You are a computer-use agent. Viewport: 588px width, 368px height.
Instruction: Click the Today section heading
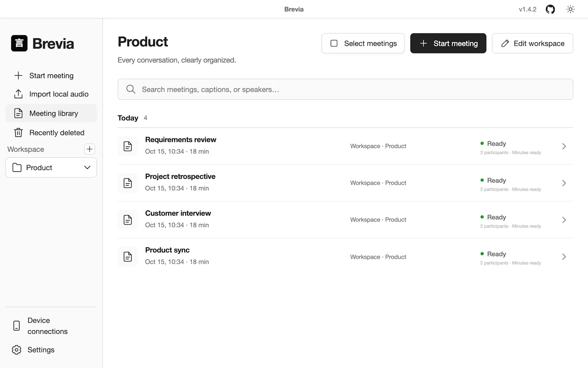pos(128,118)
